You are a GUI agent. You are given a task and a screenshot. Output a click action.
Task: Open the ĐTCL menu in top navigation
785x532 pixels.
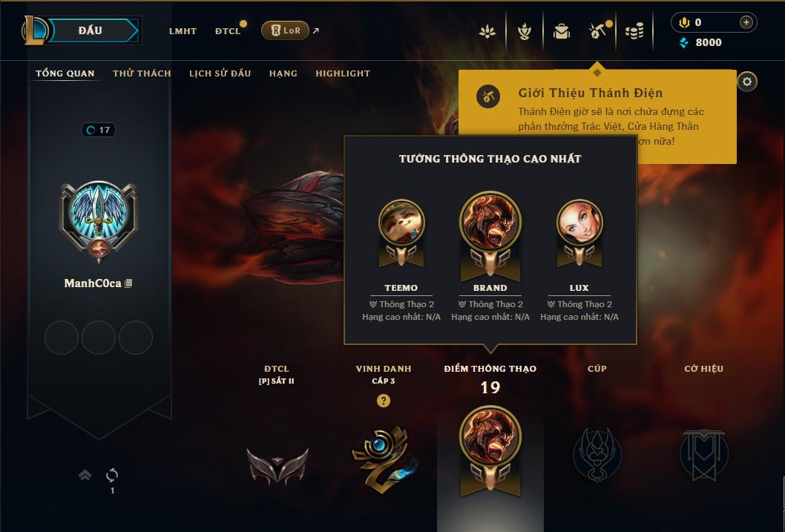[x=228, y=31]
